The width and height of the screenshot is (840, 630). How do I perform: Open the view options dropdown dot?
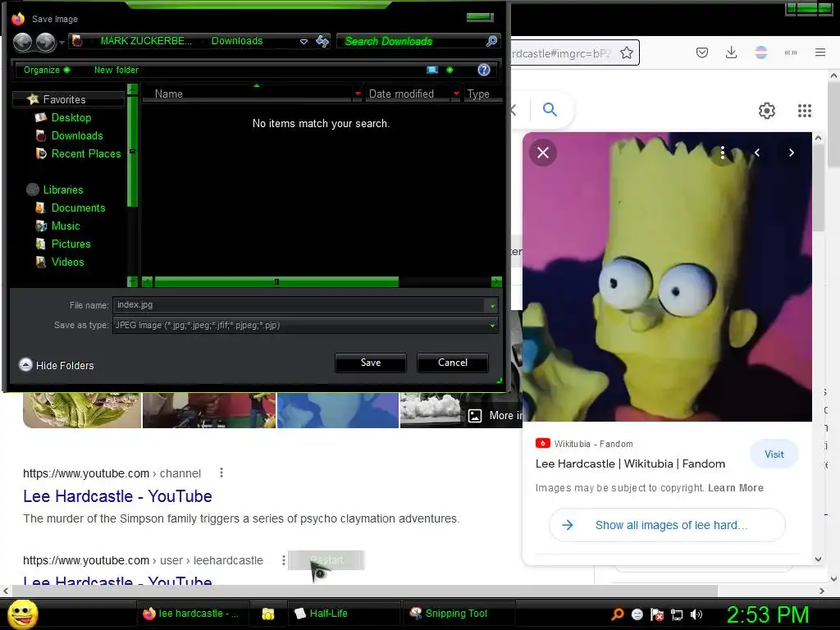point(450,70)
